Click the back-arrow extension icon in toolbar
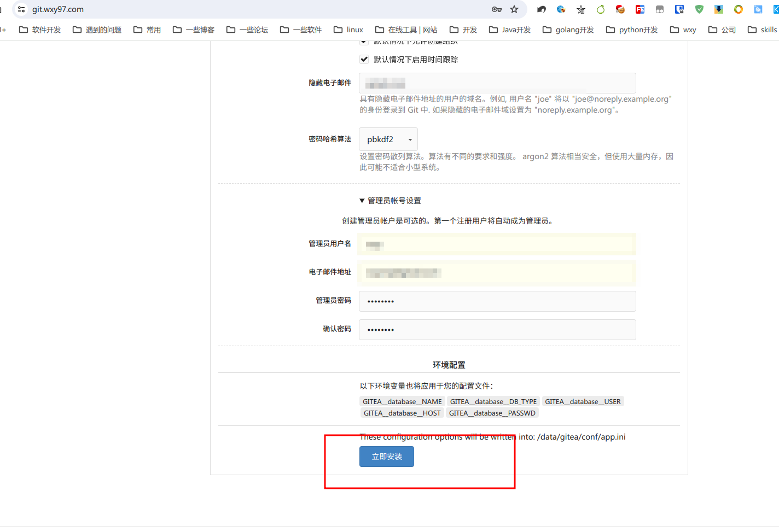Screen dimensions: 779x532 point(542,9)
